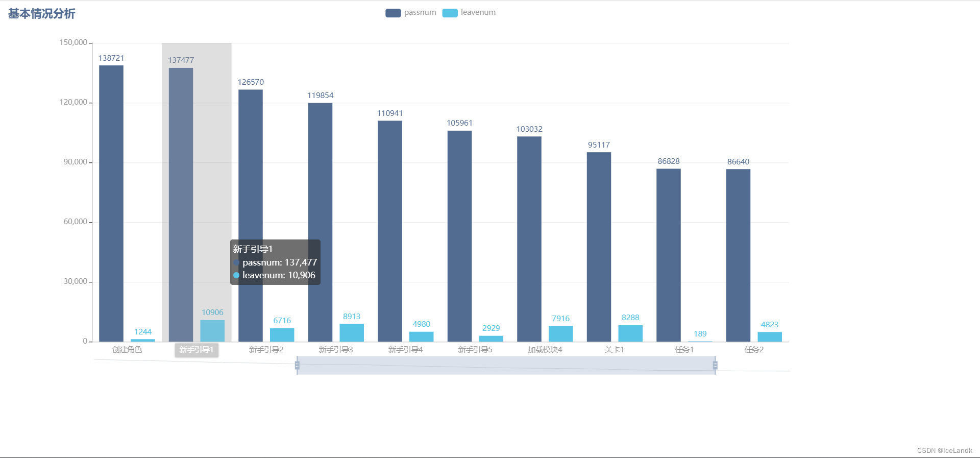Select the 任务1 passnum bar labeled 86828
The height and width of the screenshot is (458, 980).
(669, 255)
